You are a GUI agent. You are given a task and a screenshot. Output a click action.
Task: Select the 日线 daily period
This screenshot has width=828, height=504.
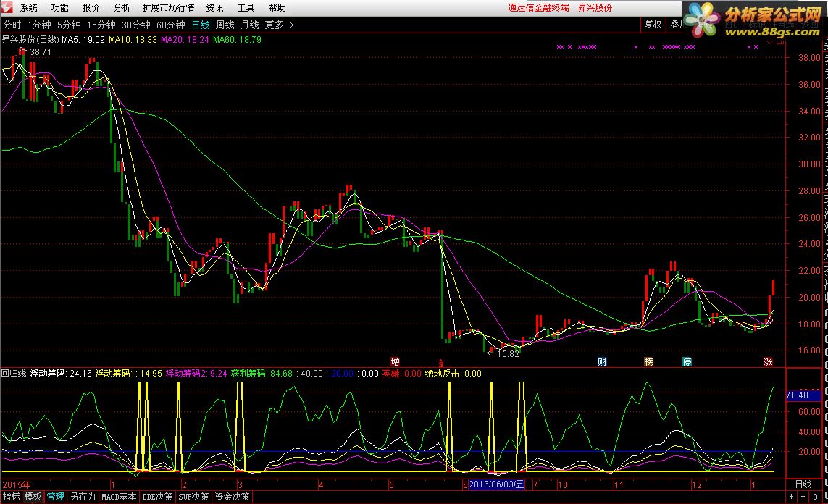[201, 25]
